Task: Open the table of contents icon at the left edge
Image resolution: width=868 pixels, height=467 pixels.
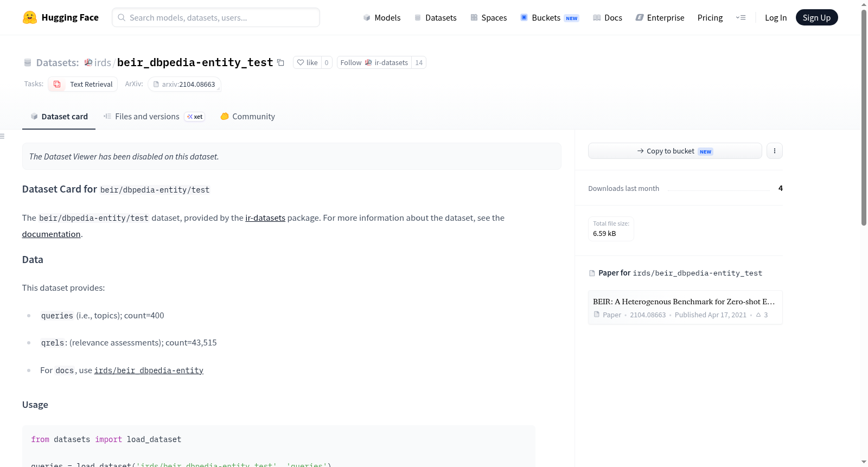Action: (3, 136)
